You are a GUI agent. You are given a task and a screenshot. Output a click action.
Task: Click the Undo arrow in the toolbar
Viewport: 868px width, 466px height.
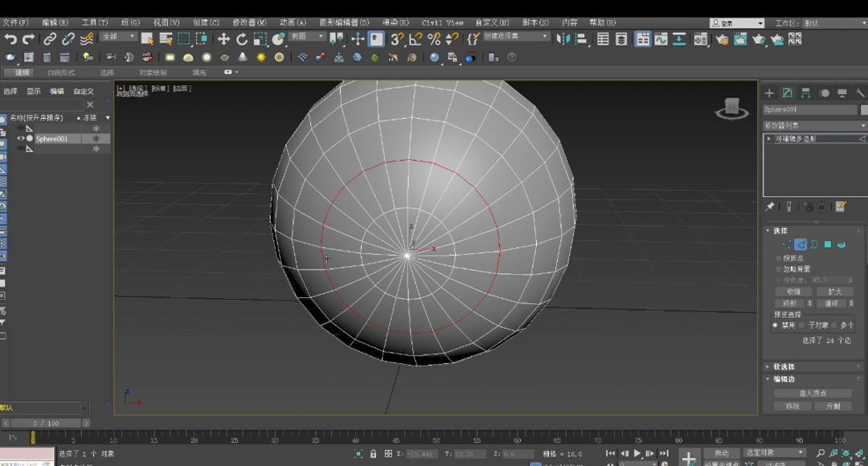(x=10, y=39)
